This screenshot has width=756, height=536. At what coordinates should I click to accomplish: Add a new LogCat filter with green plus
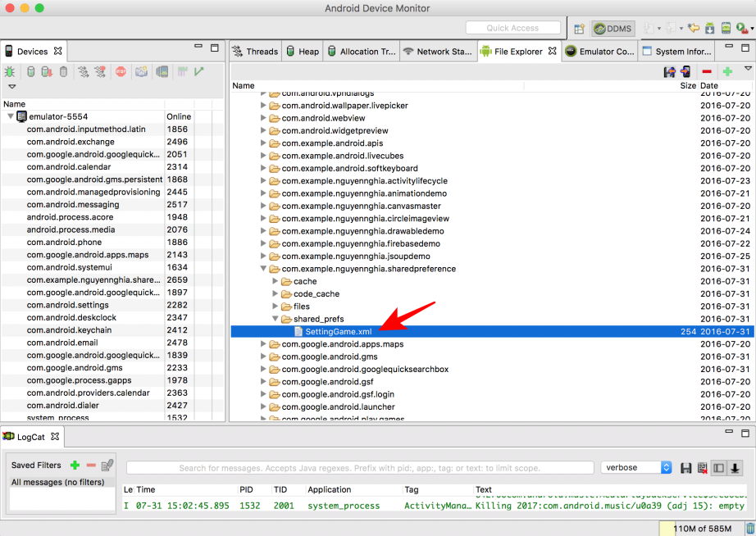[75, 465]
